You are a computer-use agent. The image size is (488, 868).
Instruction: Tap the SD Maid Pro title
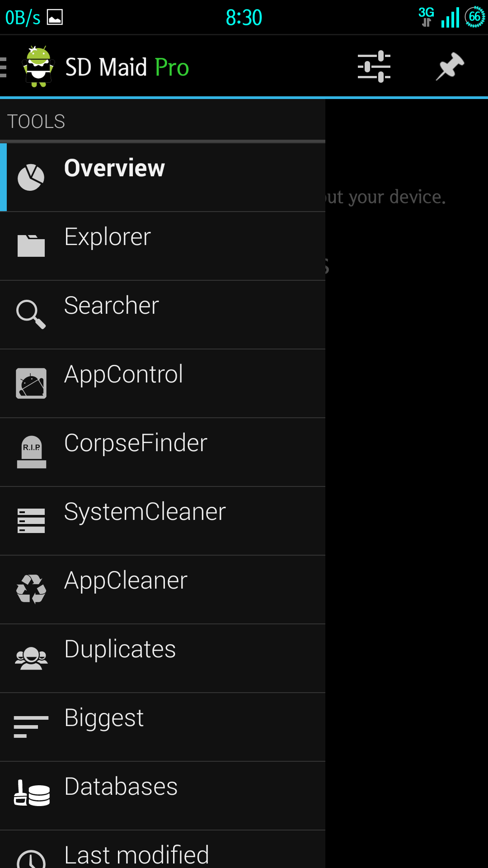[x=127, y=67]
